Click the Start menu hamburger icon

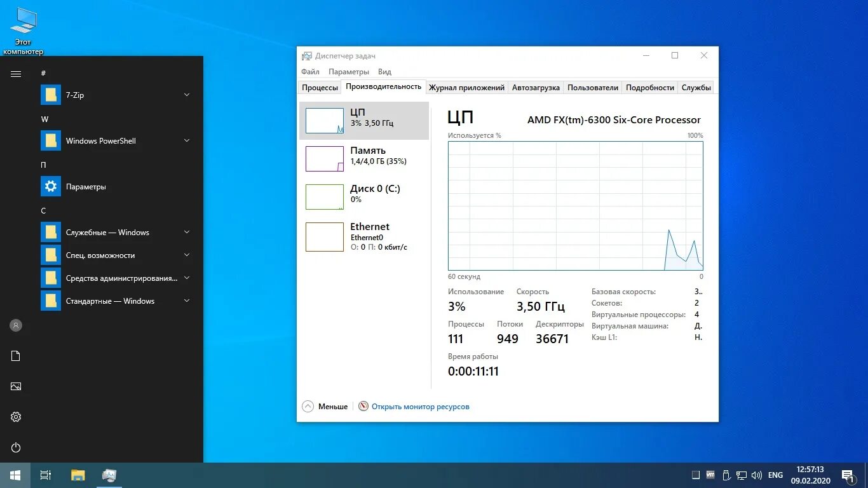pyautogui.click(x=16, y=74)
